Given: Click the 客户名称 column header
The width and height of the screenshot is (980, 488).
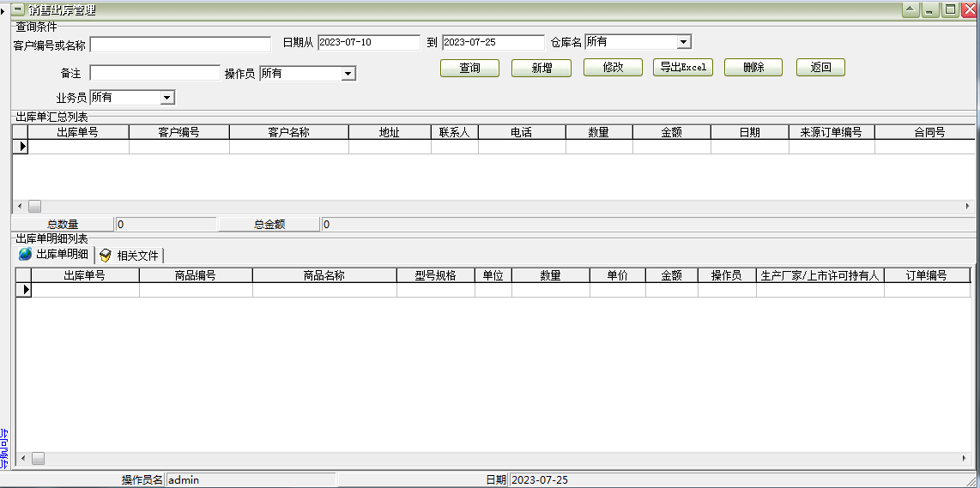Looking at the screenshot, I should coord(288,132).
